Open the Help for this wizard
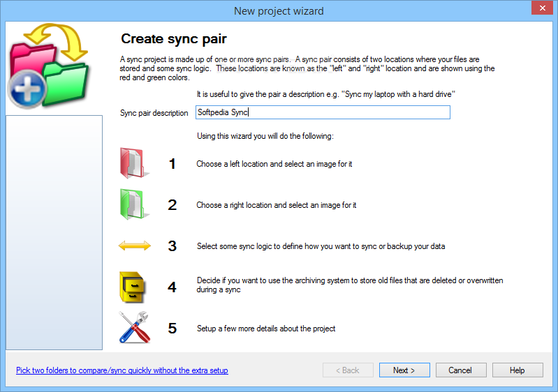558x392 pixels. [517, 370]
